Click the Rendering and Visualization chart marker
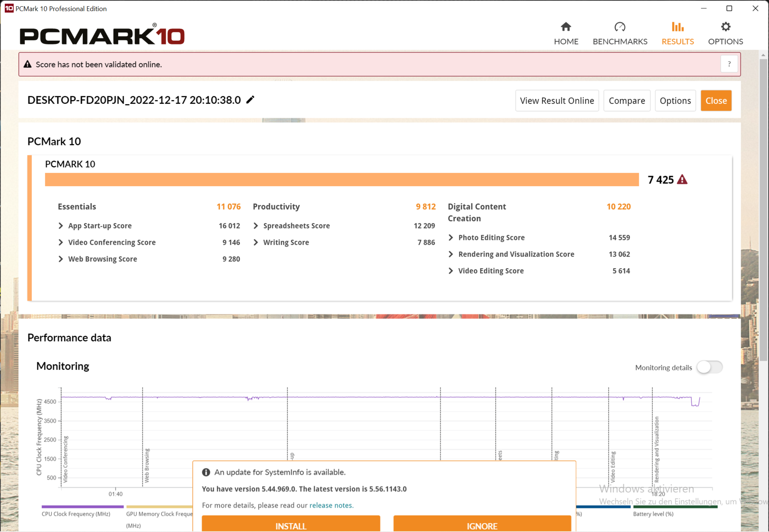The image size is (769, 532). pos(656,450)
